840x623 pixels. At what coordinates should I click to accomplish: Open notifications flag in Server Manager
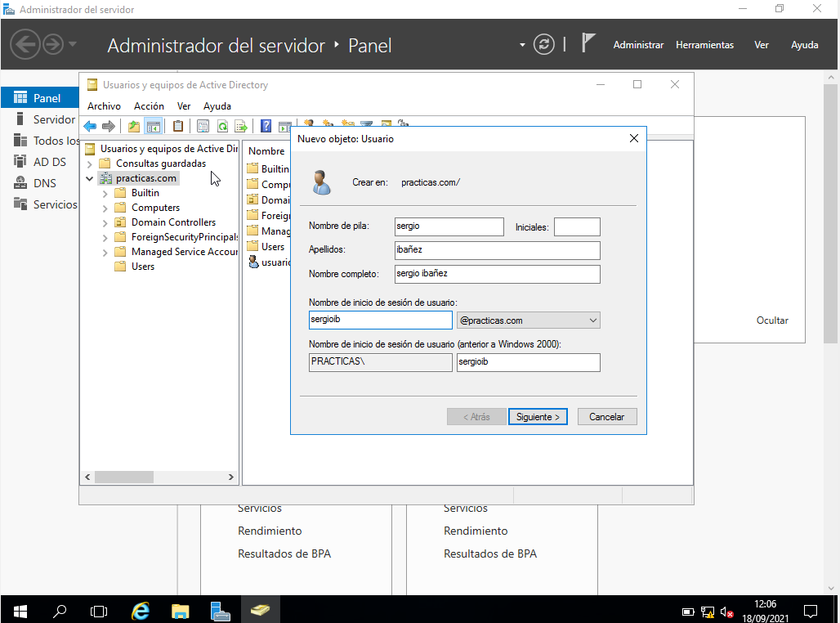coord(588,44)
